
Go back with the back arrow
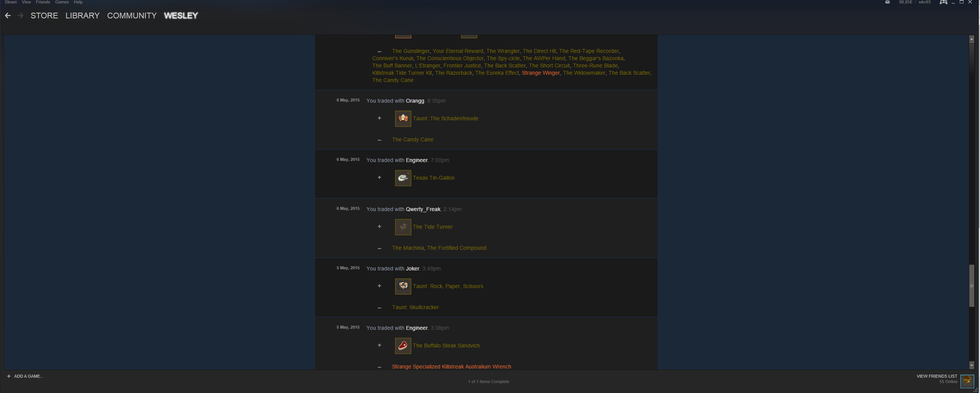coord(8,16)
